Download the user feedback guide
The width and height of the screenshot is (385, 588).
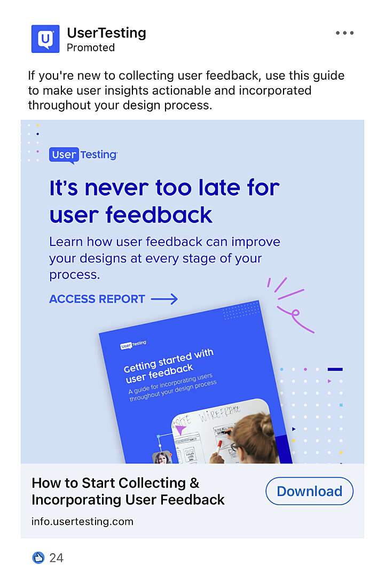309,491
